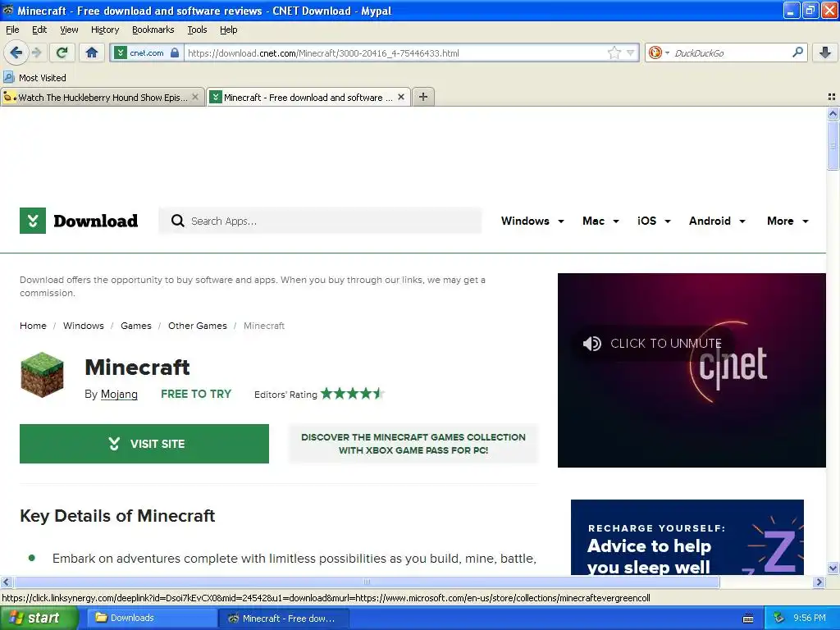
Task: Close the Minecraft download tab
Action: click(400, 97)
